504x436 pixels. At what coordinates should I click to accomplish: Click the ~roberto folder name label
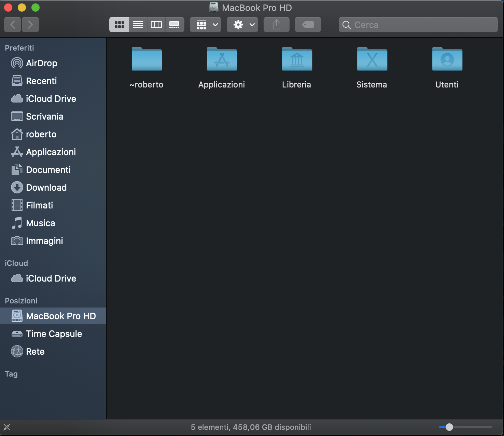point(146,84)
